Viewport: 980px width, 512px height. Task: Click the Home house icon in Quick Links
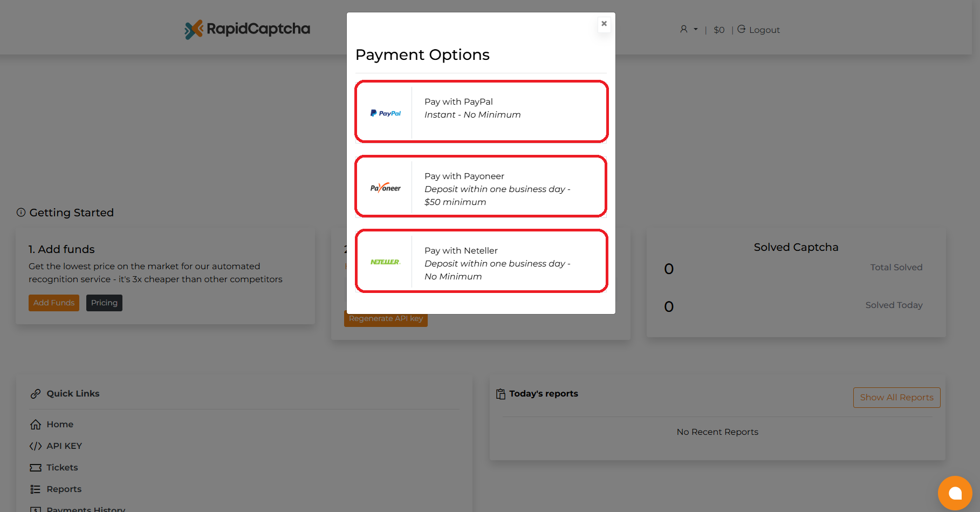pyautogui.click(x=36, y=425)
